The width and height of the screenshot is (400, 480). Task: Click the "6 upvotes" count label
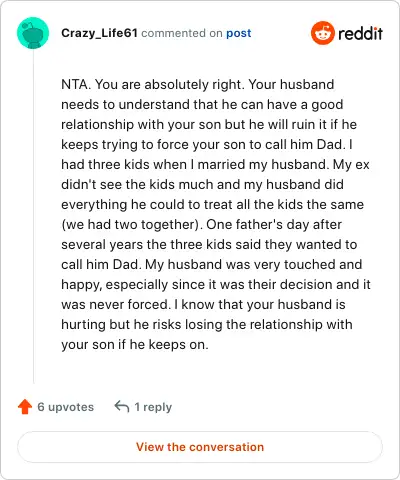pyautogui.click(x=66, y=407)
